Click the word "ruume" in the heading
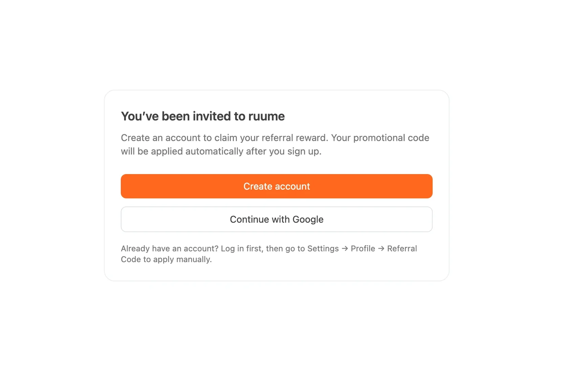Viewport: 571px width, 392px height. (266, 116)
